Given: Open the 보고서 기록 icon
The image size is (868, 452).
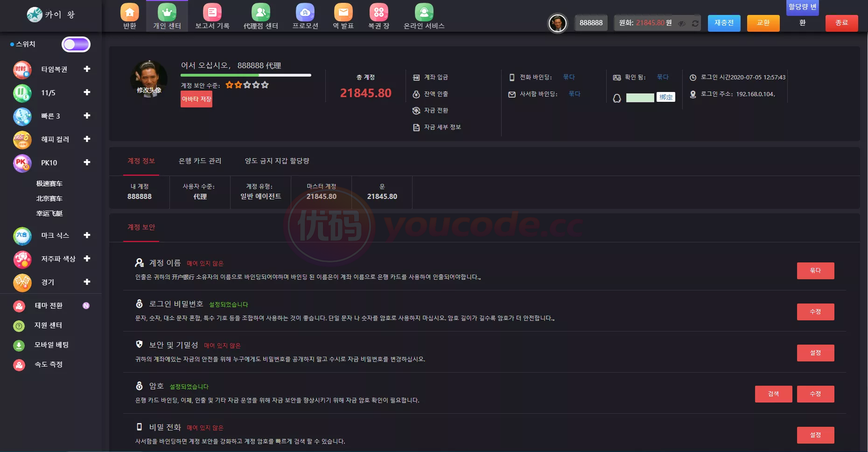Looking at the screenshot, I should click(x=212, y=13).
